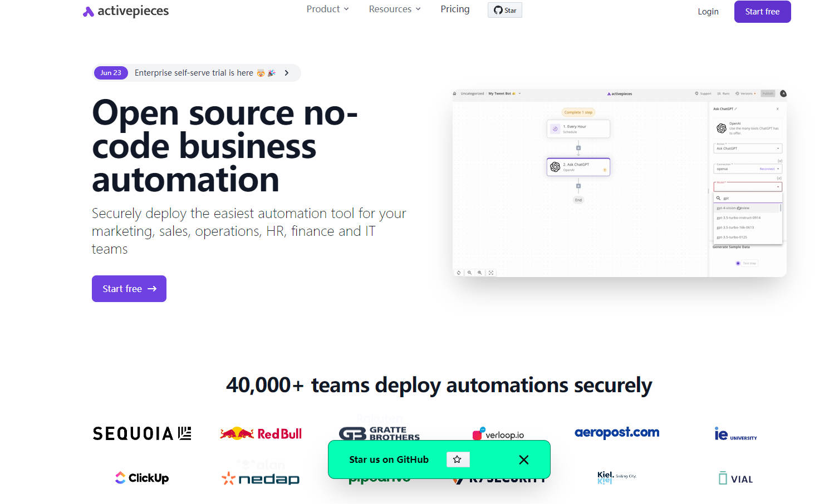834x504 pixels.
Task: Dismiss the Star us on GitHub banner
Action: point(523,459)
